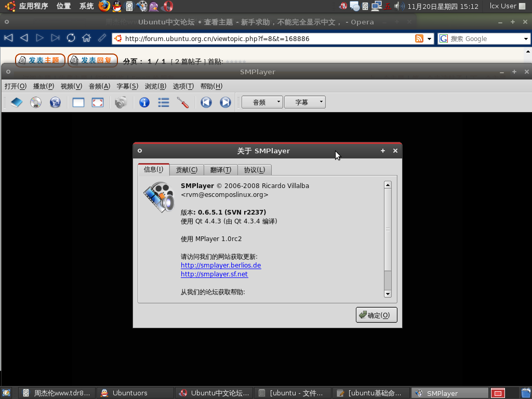Switch to the Ubuntuors taskbar window

136,393
